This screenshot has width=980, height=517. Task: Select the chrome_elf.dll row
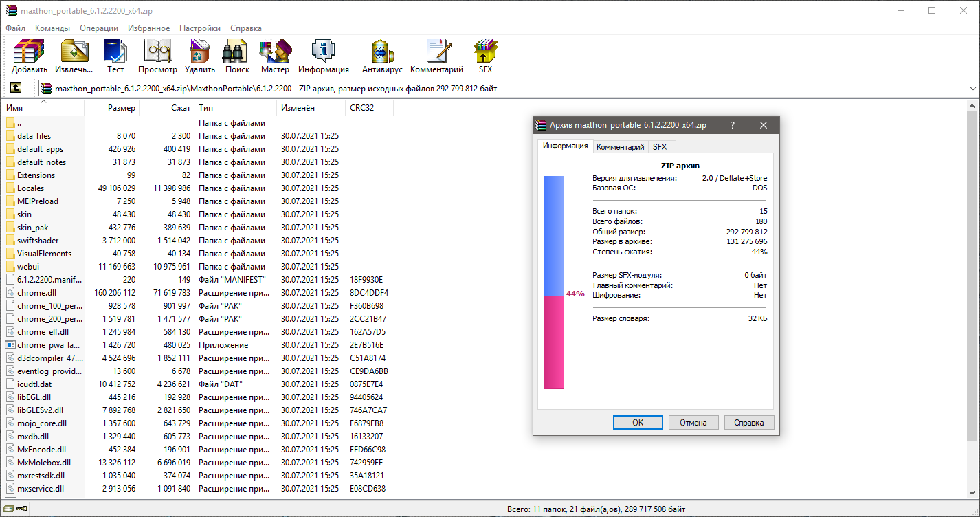[198, 332]
